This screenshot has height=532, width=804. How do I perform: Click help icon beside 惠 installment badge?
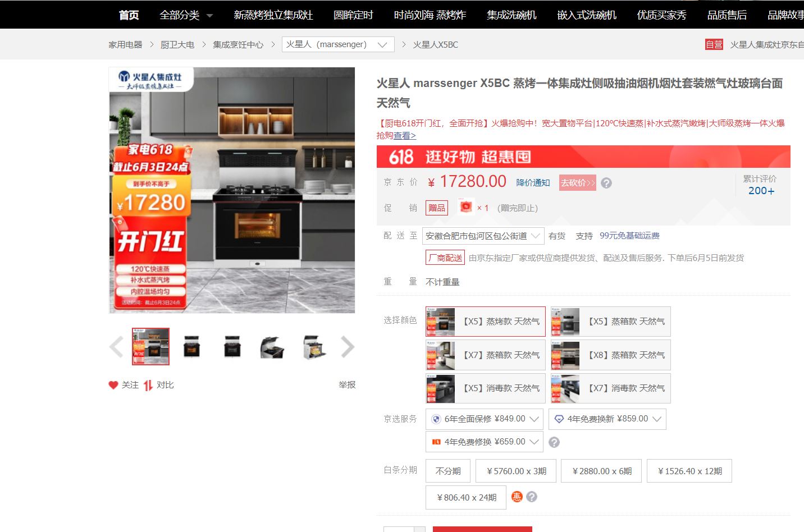pyautogui.click(x=532, y=497)
